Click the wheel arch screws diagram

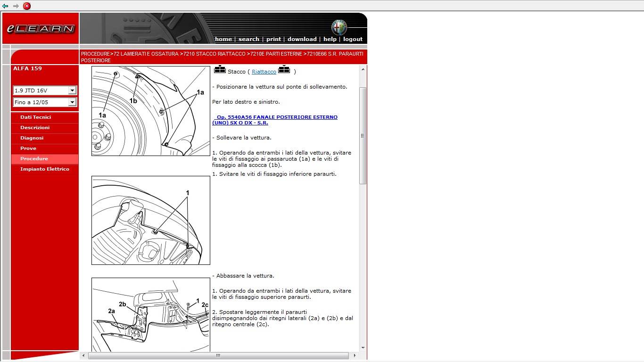coord(151,111)
